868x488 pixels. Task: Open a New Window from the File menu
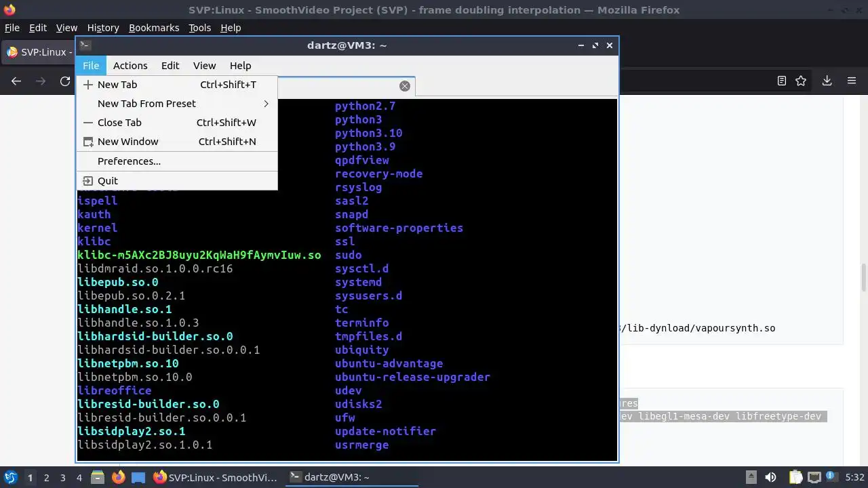[176, 142]
